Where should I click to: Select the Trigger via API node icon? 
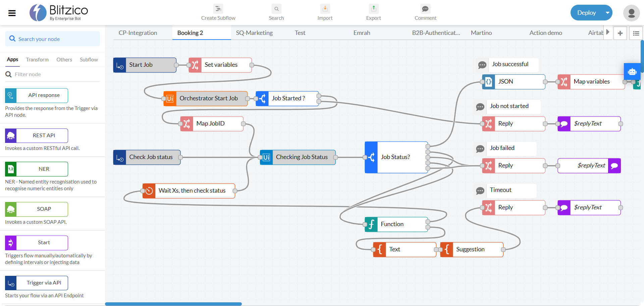11,283
